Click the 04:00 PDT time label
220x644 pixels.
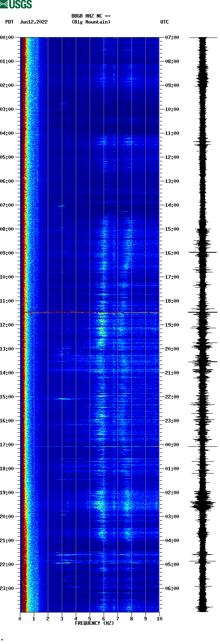click(x=7, y=133)
